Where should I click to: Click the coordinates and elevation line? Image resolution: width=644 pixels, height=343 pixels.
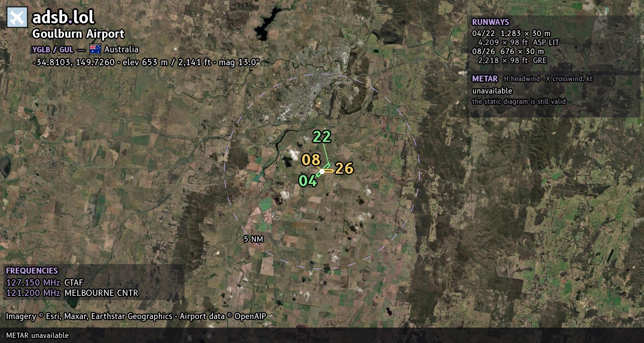point(146,63)
